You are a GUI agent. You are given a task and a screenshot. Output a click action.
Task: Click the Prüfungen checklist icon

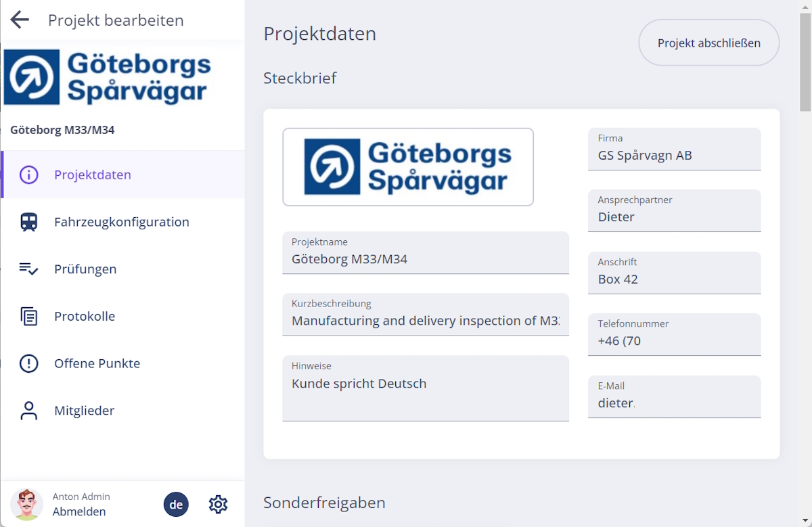pos(29,269)
